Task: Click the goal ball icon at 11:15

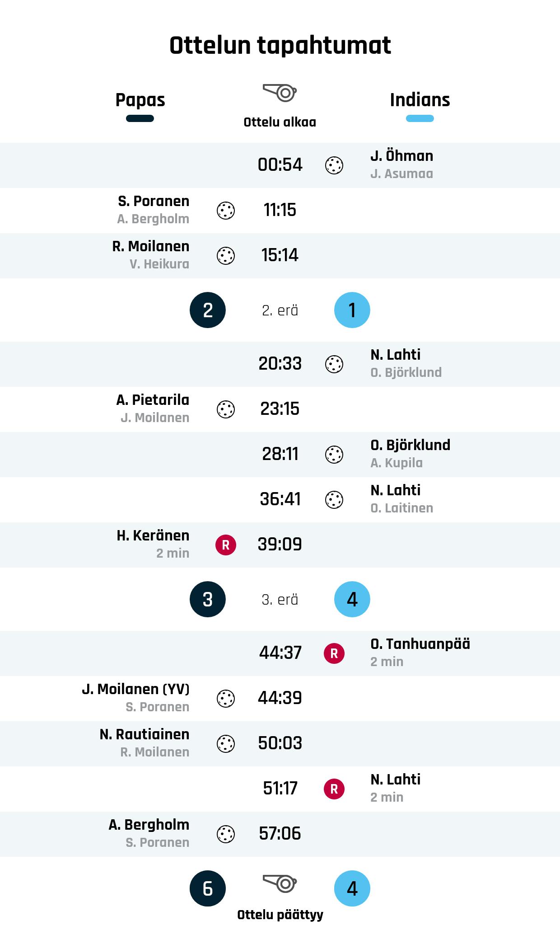Action: [226, 211]
